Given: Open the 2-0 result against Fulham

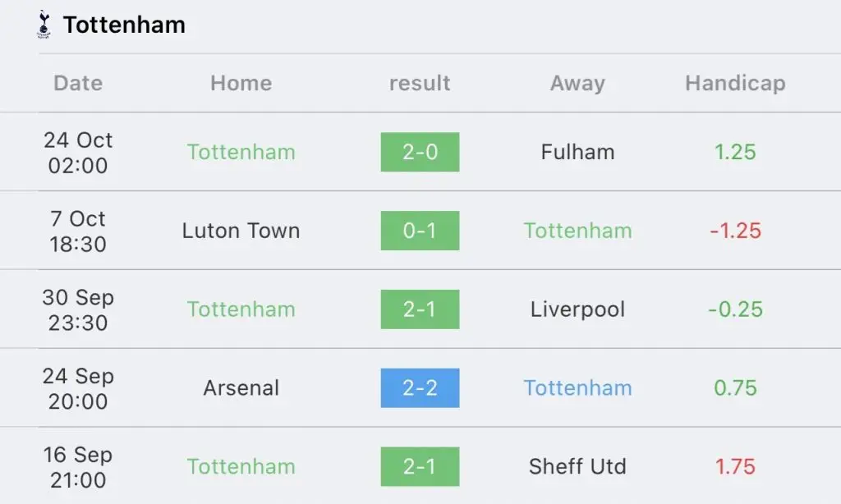Looking at the screenshot, I should click(x=420, y=152).
